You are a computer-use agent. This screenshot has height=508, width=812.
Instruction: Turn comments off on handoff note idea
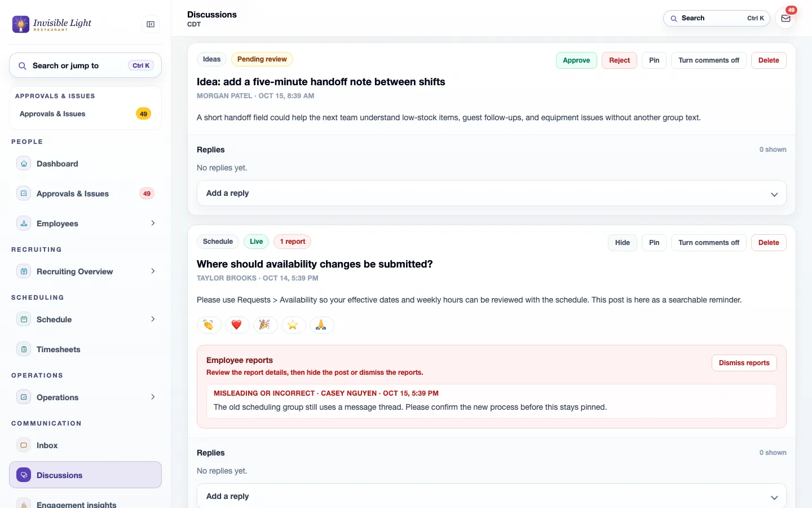(x=709, y=60)
